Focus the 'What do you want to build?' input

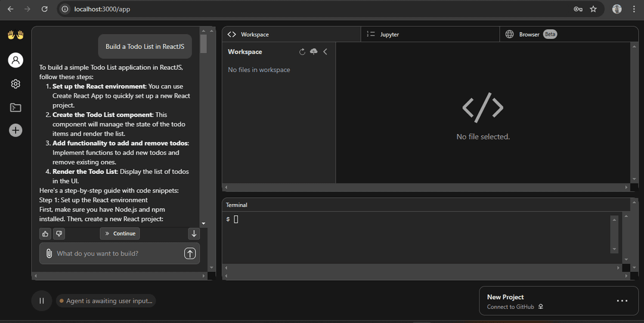pos(118,254)
